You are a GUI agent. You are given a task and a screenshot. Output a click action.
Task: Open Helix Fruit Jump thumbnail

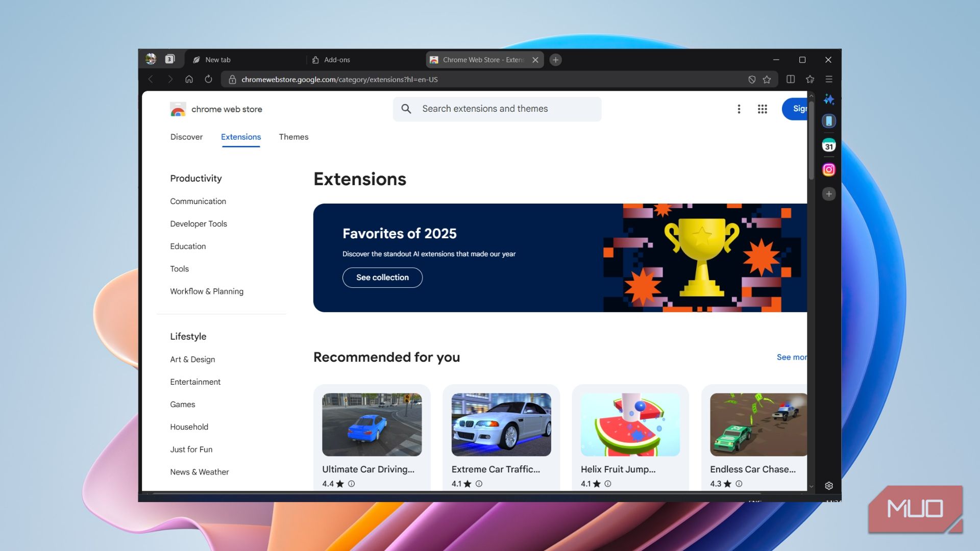pyautogui.click(x=630, y=424)
